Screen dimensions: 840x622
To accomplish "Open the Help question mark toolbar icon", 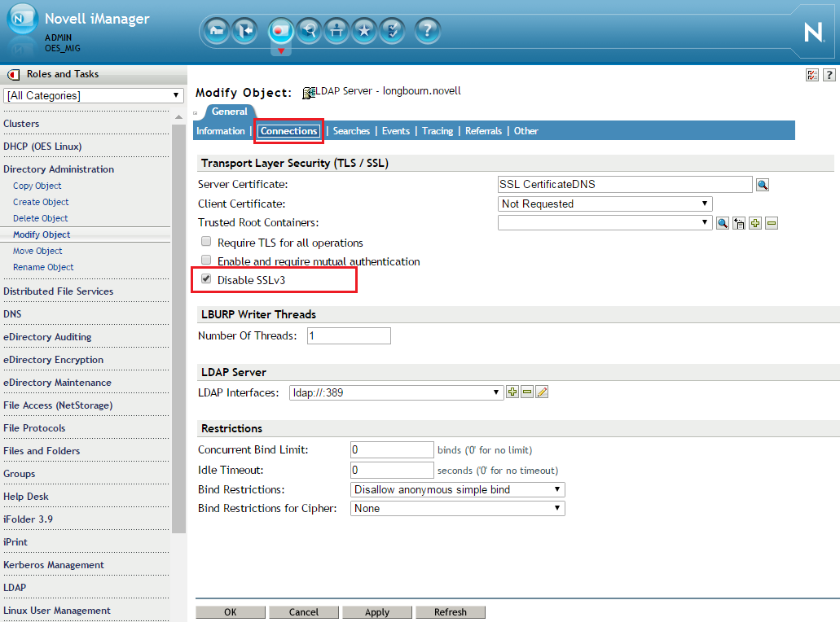I will point(427,30).
